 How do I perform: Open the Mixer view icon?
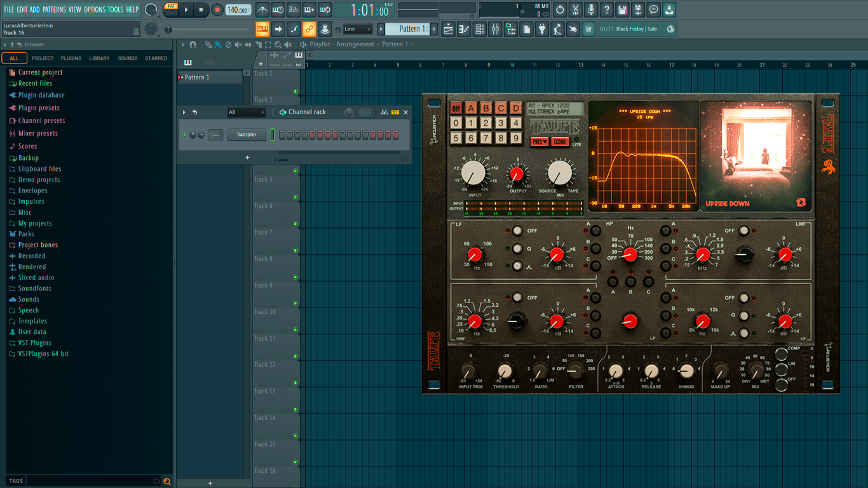[x=495, y=29]
